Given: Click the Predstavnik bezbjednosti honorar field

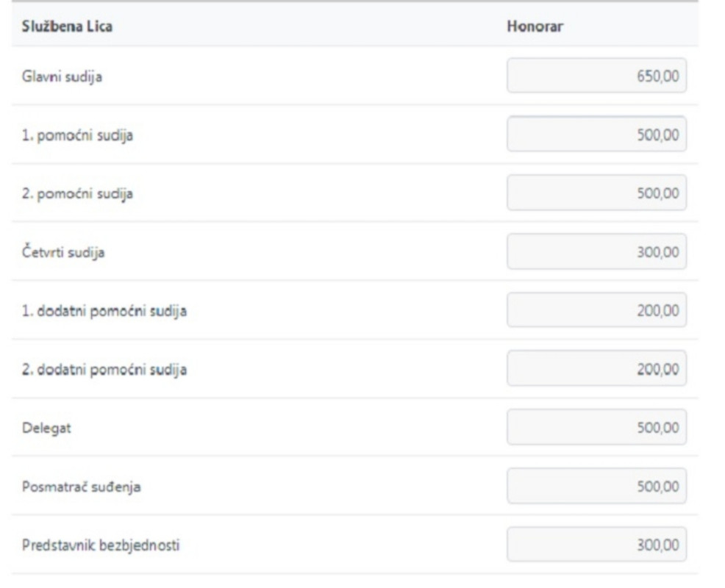Looking at the screenshot, I should (x=596, y=545).
